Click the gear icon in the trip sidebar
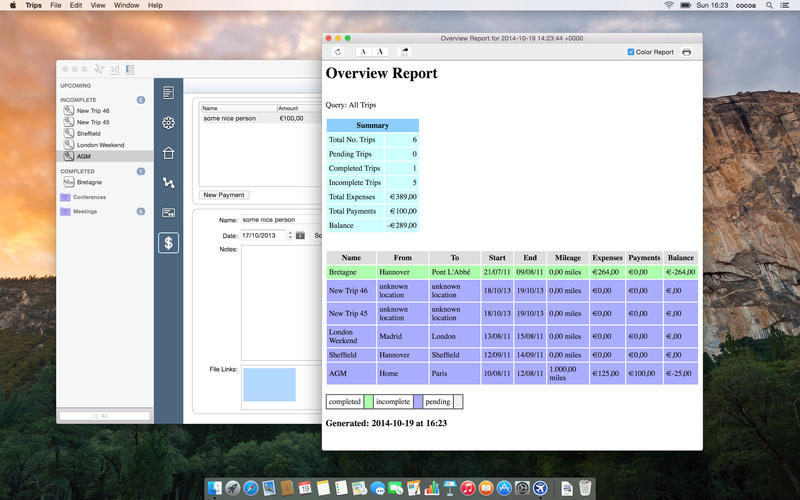Viewport: 800px width, 500px height. pyautogui.click(x=168, y=123)
